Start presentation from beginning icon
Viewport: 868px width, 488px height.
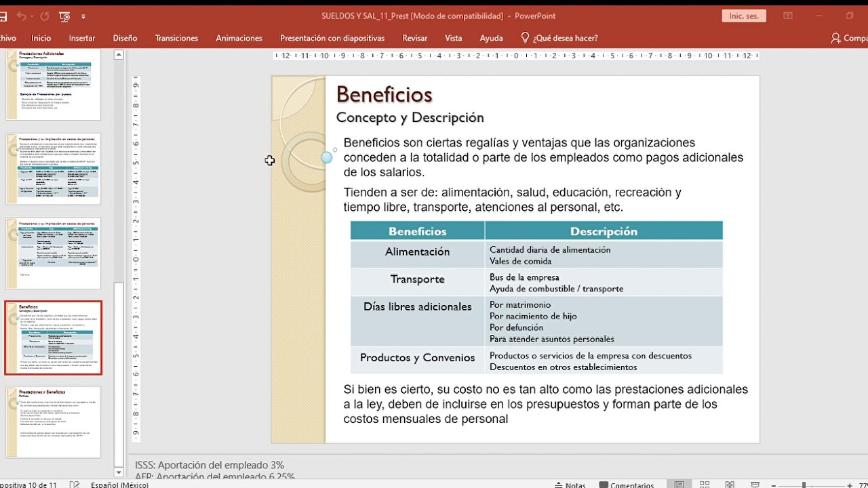[x=64, y=16]
